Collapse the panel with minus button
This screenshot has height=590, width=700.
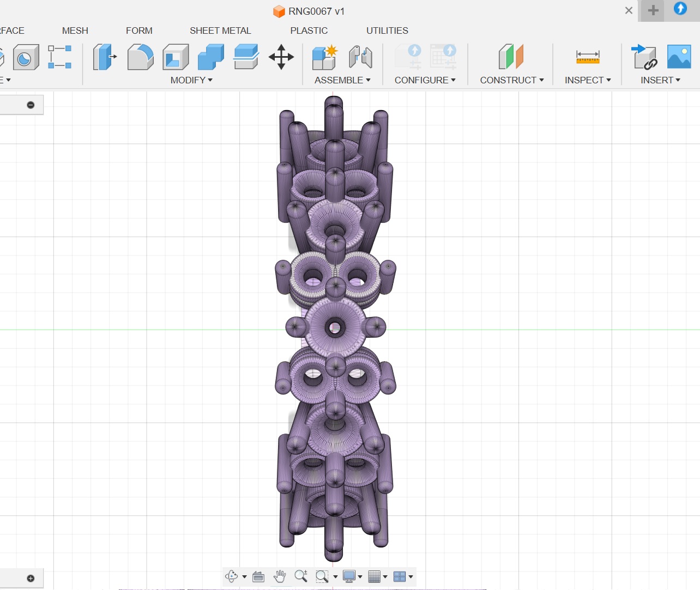pyautogui.click(x=31, y=105)
